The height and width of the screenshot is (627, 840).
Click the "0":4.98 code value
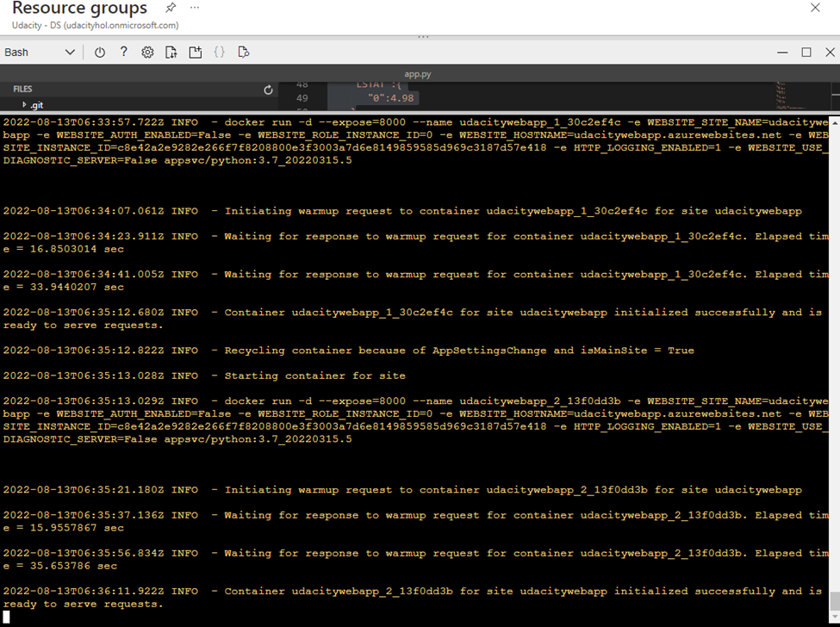[390, 98]
